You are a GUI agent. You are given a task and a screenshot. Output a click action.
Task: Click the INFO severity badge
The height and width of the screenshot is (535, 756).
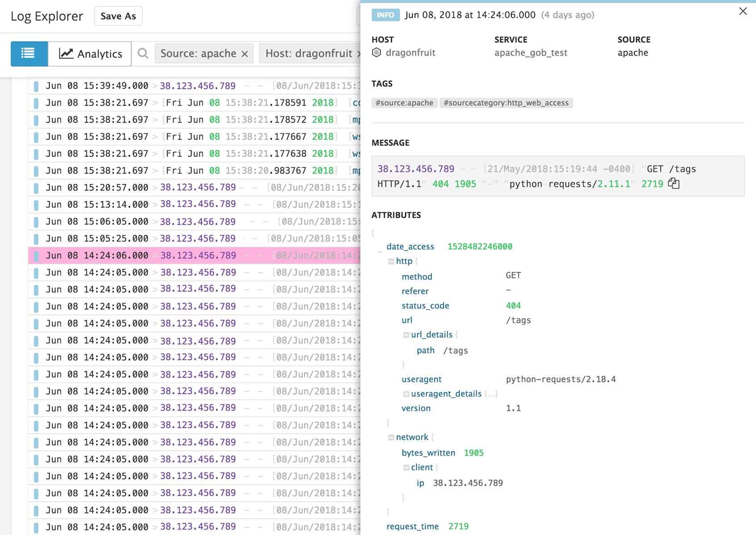click(x=385, y=15)
